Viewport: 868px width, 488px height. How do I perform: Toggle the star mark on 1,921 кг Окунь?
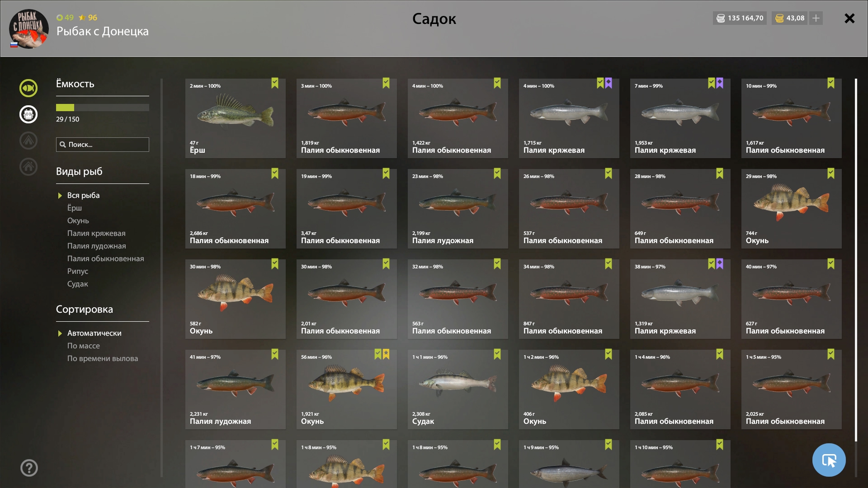(386, 354)
